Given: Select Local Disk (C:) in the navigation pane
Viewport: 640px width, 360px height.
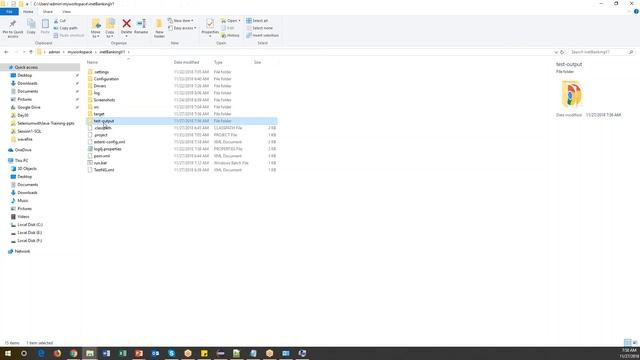Looking at the screenshot, I should click(x=30, y=224).
